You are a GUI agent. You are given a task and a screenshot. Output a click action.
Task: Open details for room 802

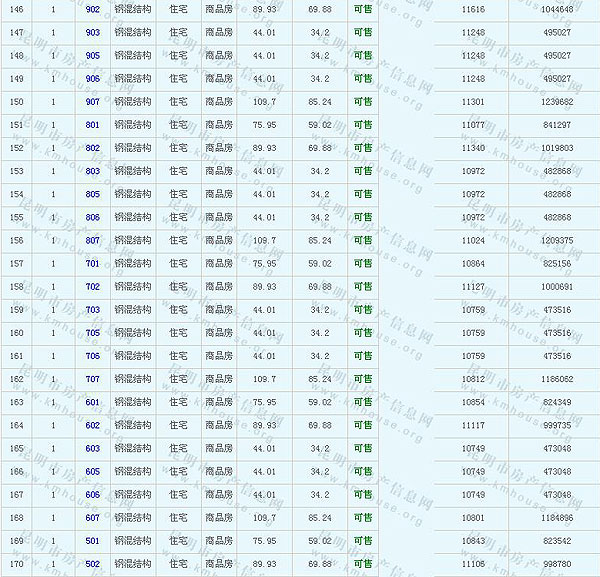(x=93, y=148)
